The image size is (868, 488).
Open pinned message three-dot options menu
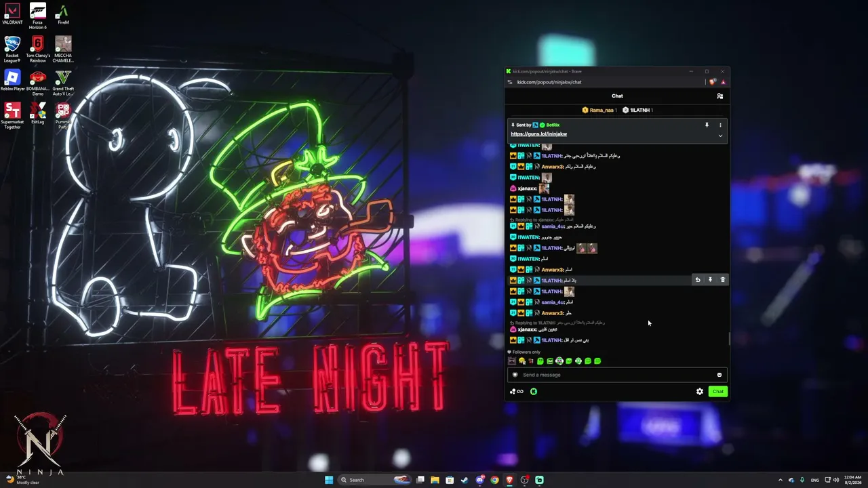click(720, 125)
